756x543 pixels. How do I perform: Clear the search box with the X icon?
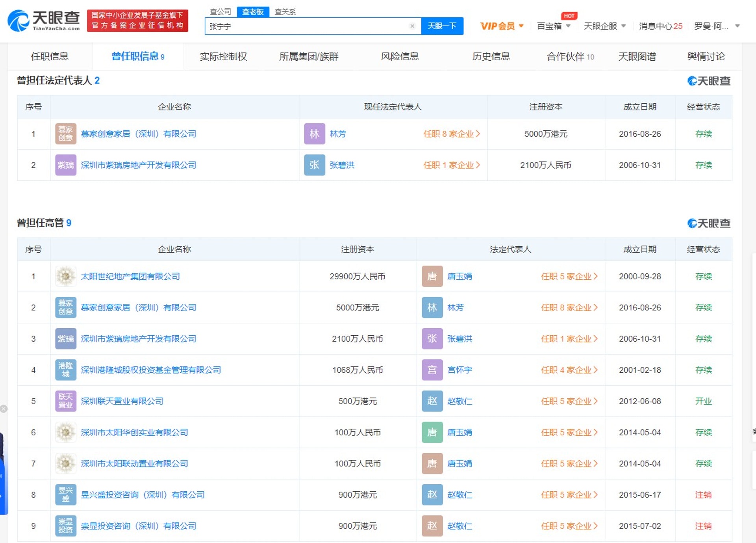click(412, 26)
